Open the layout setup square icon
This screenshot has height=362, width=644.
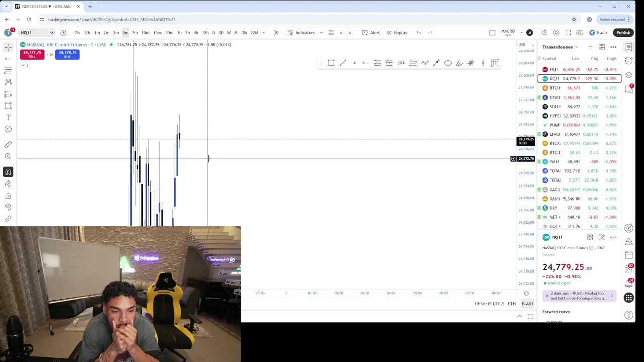[x=492, y=33]
